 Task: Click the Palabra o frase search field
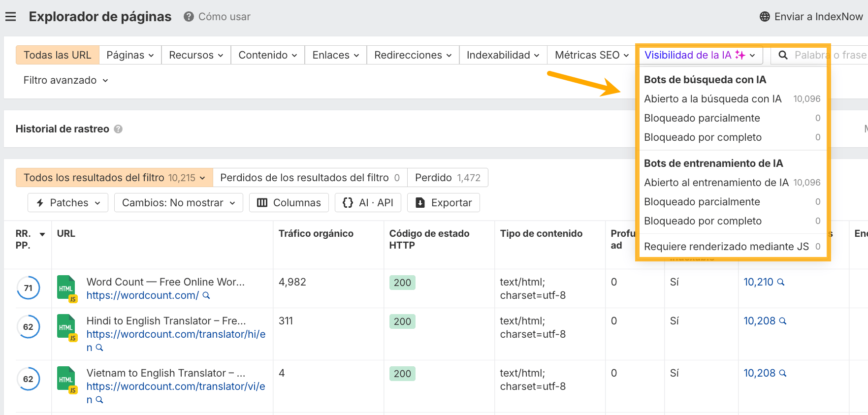[x=830, y=55]
